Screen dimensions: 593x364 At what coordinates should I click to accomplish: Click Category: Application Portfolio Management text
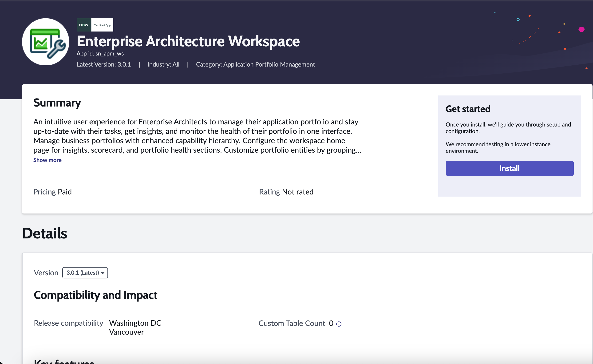pyautogui.click(x=255, y=64)
